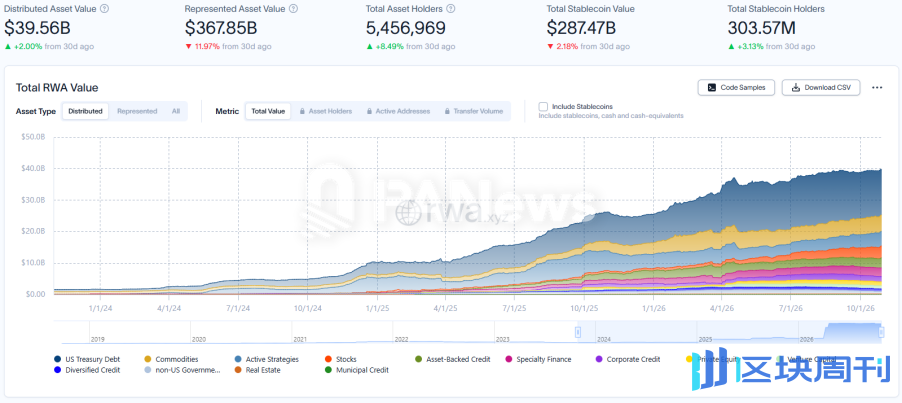The width and height of the screenshot is (902, 403).
Task: Toggle Commodities legend series
Action: [171, 359]
